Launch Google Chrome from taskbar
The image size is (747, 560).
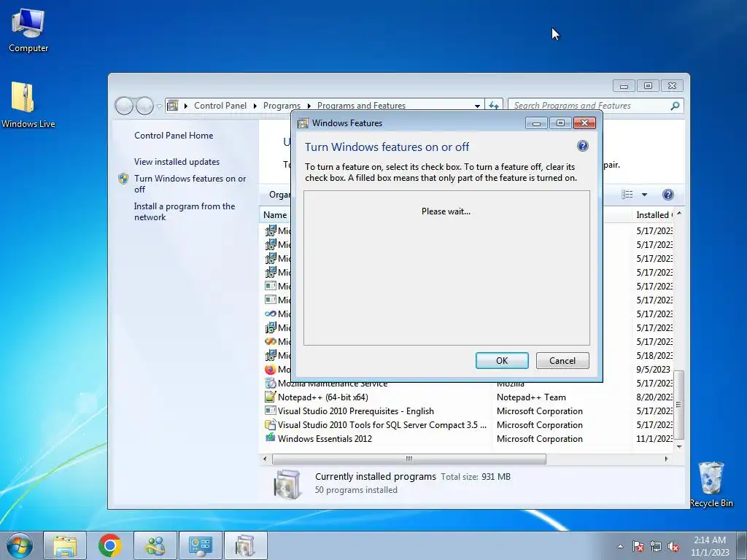pyautogui.click(x=110, y=545)
